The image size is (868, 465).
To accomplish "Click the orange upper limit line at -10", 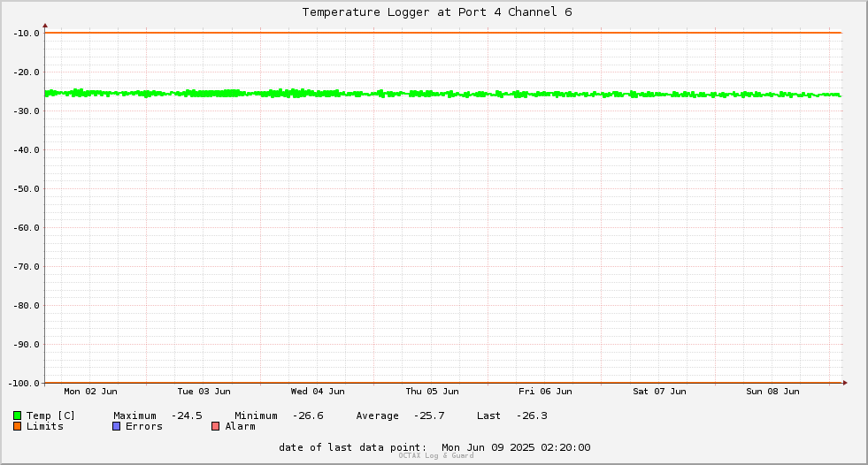I will click(x=443, y=33).
